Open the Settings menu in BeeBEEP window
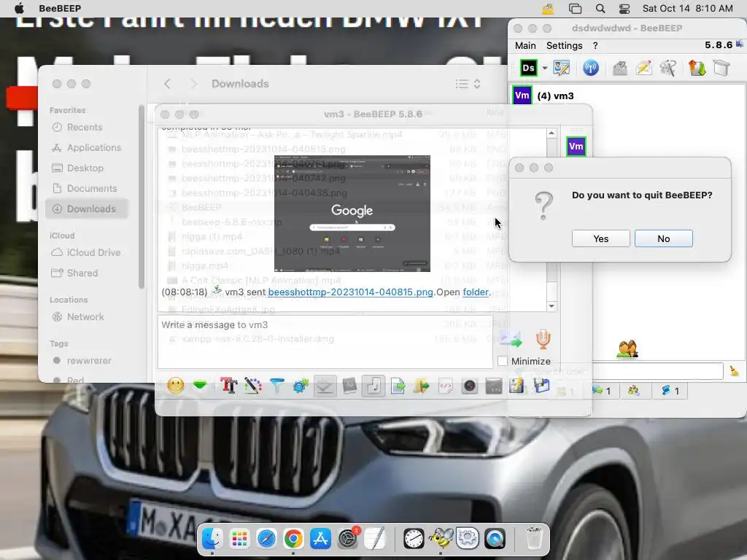 564,45
